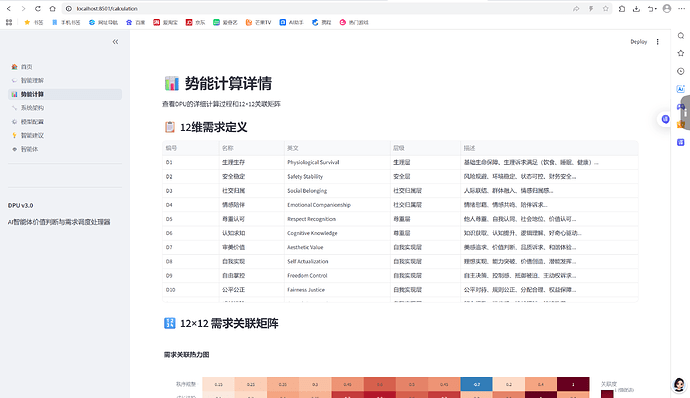Open the user profile avatar
This screenshot has width=690, height=398.
667,8
